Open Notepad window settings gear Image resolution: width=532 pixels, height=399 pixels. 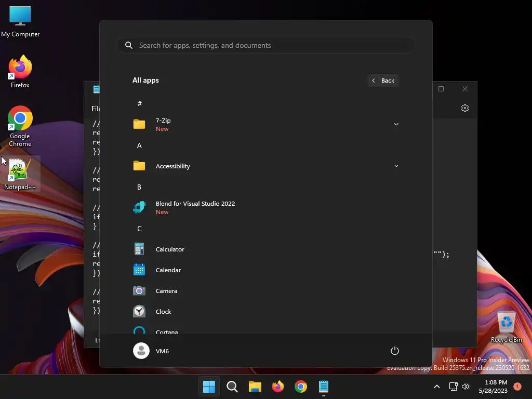tap(465, 108)
